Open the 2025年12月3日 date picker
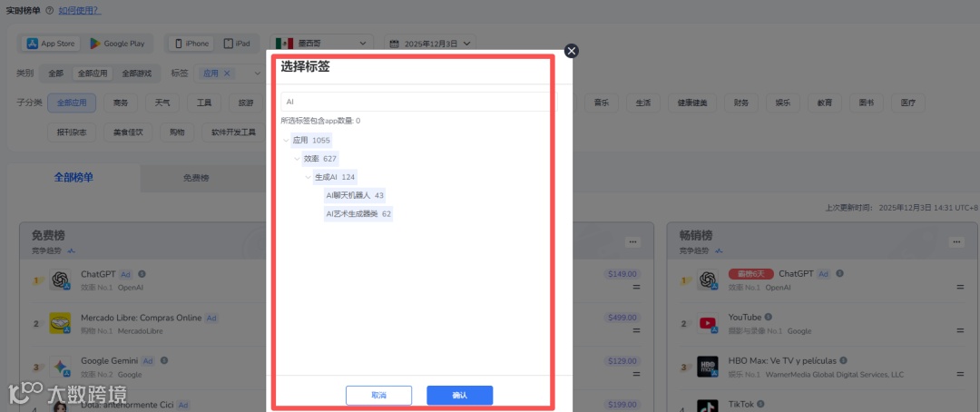The width and height of the screenshot is (980, 412). (430, 44)
